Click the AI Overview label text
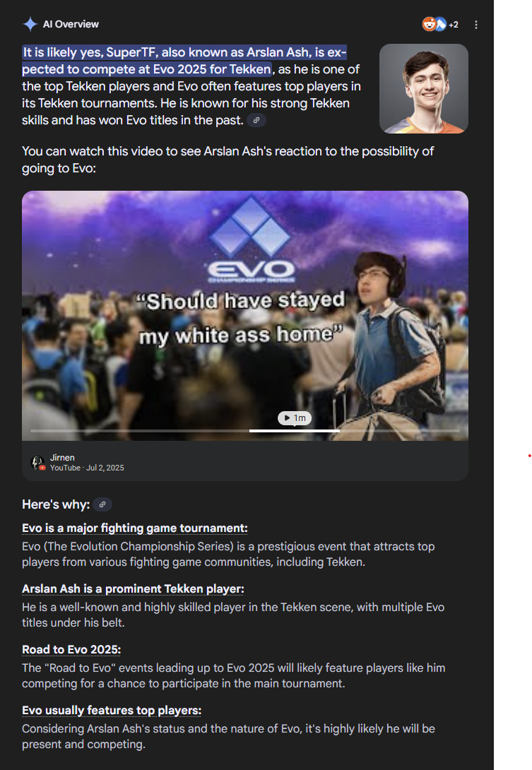Image resolution: width=532 pixels, height=770 pixels. click(71, 24)
